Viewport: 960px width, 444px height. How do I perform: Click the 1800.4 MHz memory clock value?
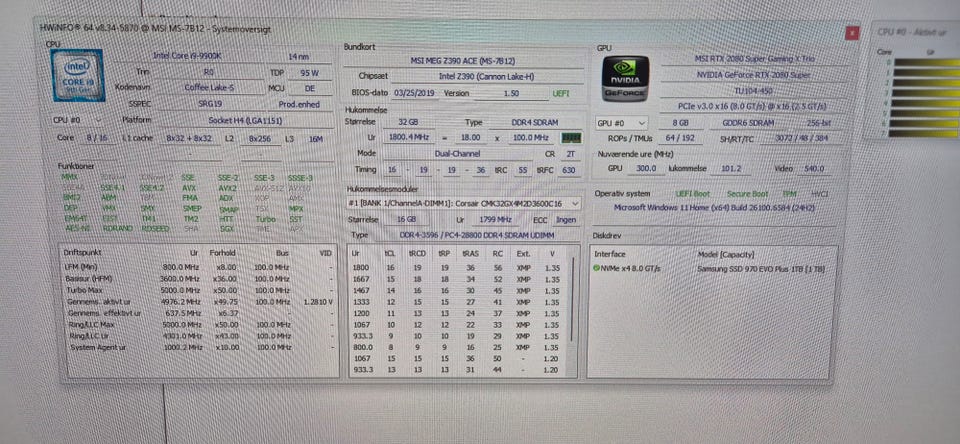tap(406, 138)
